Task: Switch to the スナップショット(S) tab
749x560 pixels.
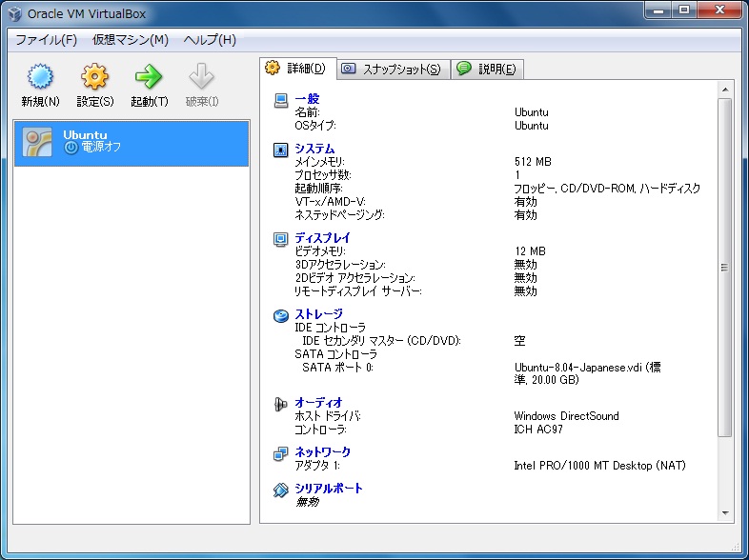Action: (395, 70)
